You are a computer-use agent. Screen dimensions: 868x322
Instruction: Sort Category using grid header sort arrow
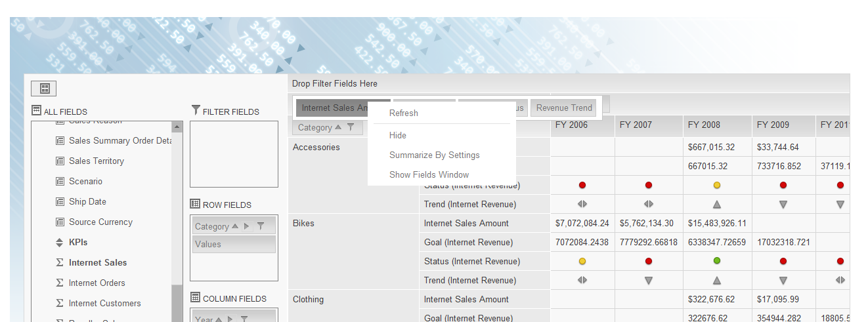(x=338, y=127)
